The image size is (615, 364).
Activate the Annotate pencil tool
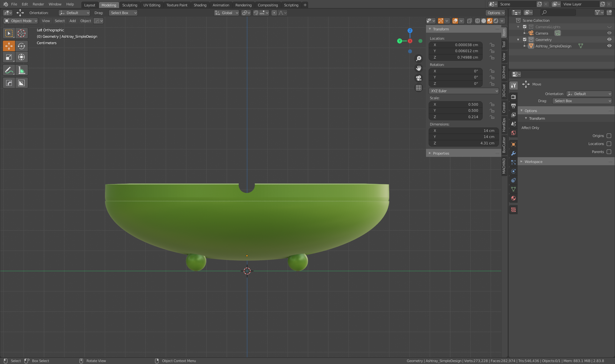point(9,70)
